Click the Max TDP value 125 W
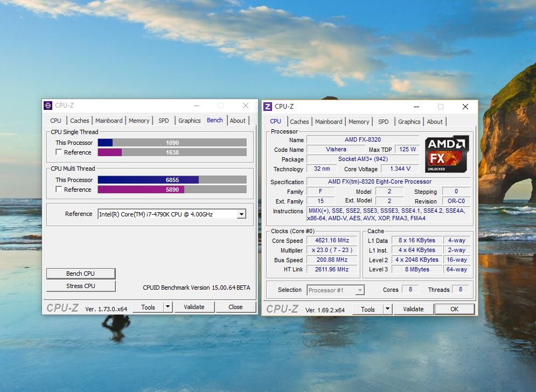The width and height of the screenshot is (536, 392). coord(407,149)
